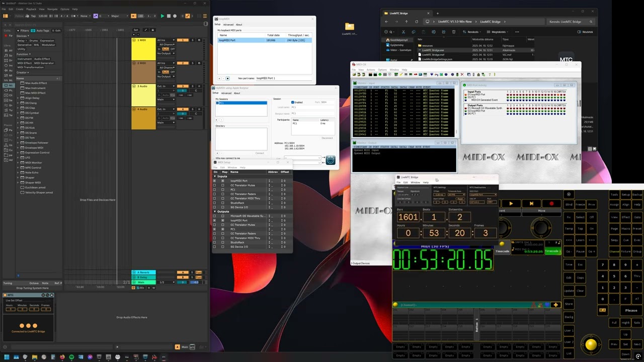Click the Please key in grandMA
644x362 pixels.
click(x=631, y=310)
